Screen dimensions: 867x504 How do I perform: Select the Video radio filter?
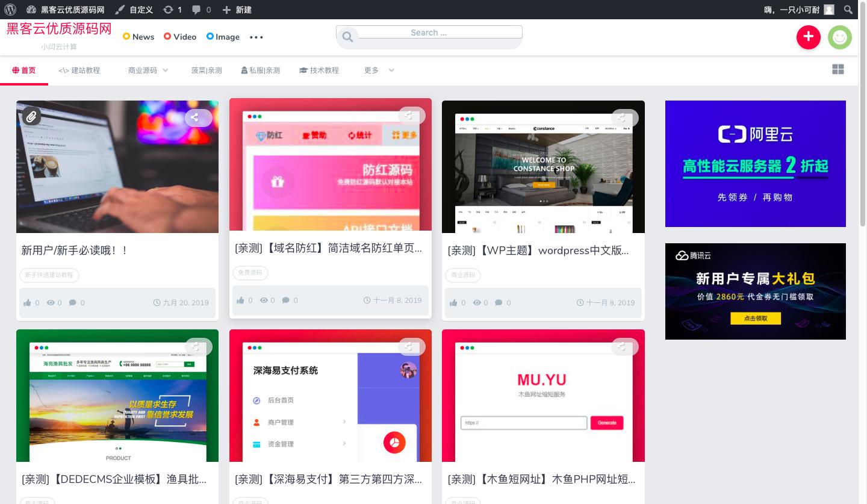point(167,37)
